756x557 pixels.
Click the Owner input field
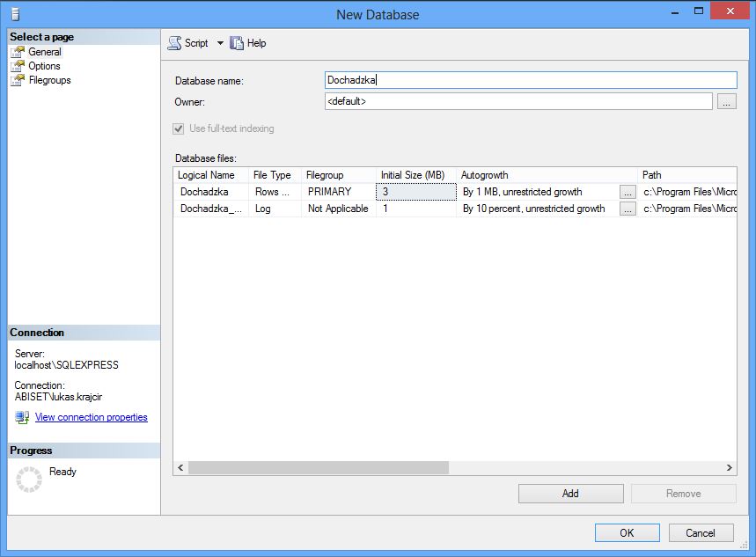(x=518, y=101)
